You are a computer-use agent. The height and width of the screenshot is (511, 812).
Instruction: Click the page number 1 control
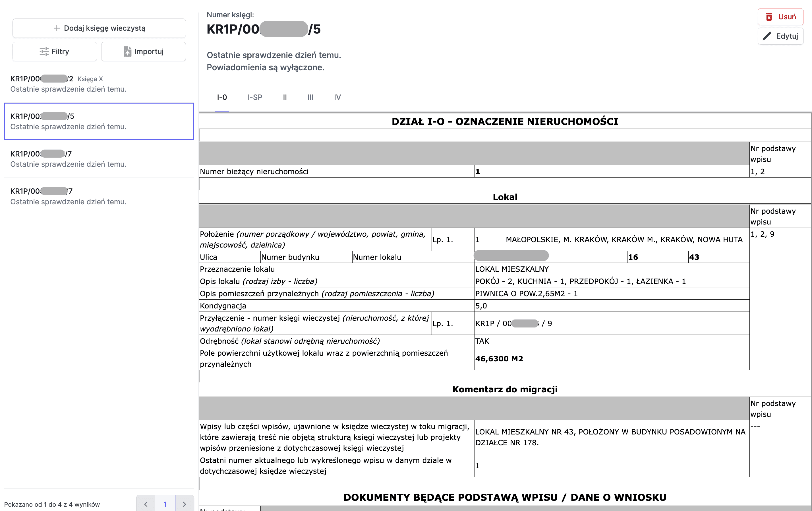[x=165, y=504]
